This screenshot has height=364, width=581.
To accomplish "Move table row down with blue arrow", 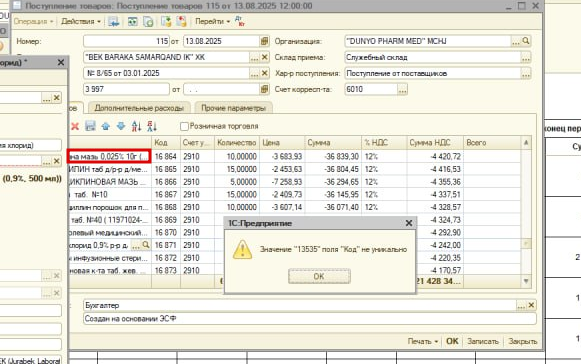I will 121,126.
